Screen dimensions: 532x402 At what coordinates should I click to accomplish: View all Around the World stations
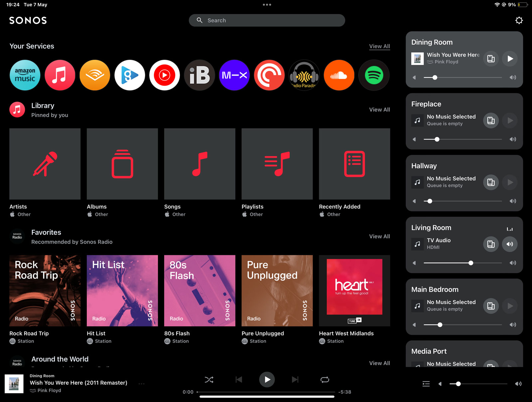tap(379, 363)
